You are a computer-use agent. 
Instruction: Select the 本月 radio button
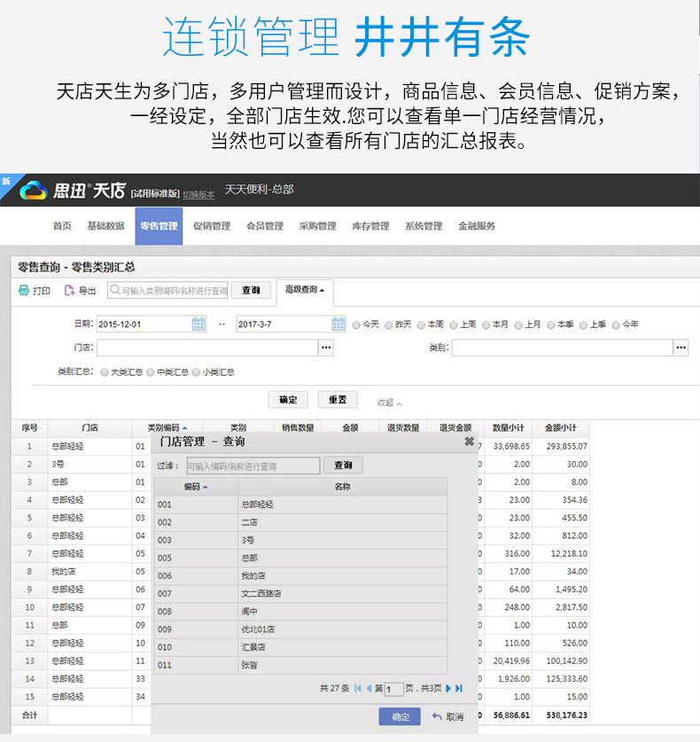[x=486, y=325]
